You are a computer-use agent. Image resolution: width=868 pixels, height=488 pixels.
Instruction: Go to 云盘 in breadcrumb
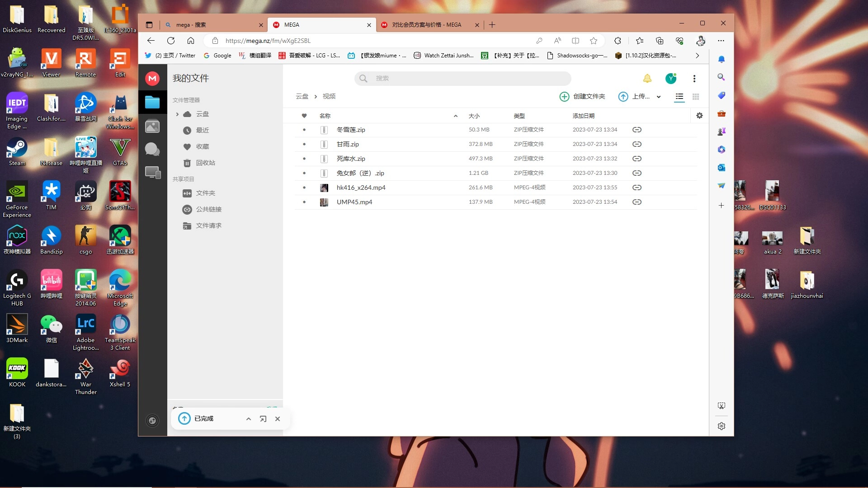302,97
